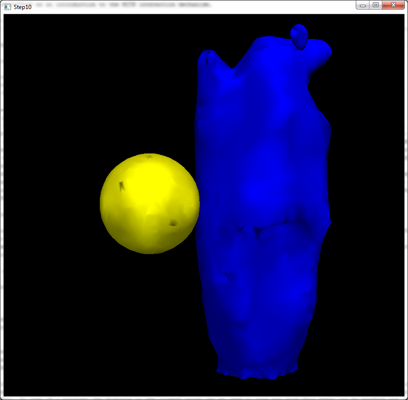The image size is (408, 400).
Task: Click the V-shaped notch at model's top
Action: [233, 65]
